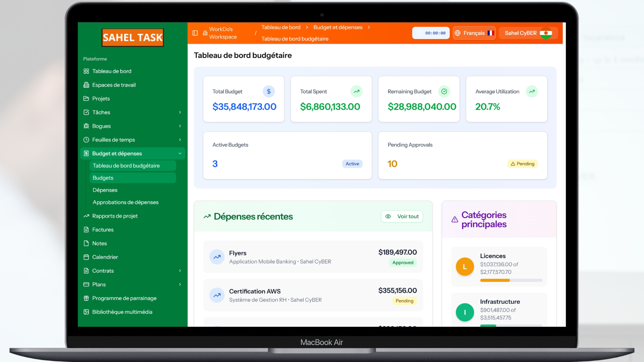This screenshot has height=362, width=644.
Task: Click the trend icon on Average Utilization card
Action: coord(532,92)
